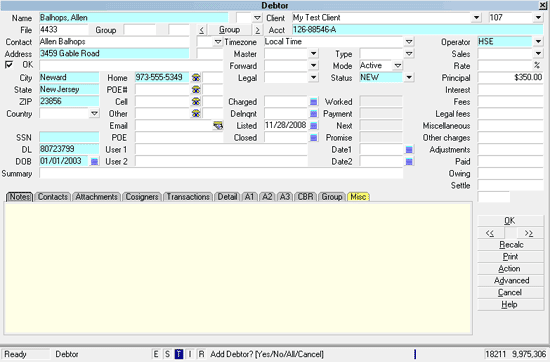The height and width of the screenshot is (362, 550).
Task: Click into the SSN field
Action: coord(69,138)
